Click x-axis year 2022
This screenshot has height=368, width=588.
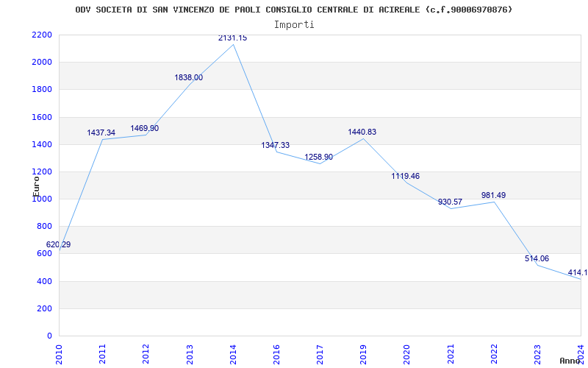tap(494, 354)
